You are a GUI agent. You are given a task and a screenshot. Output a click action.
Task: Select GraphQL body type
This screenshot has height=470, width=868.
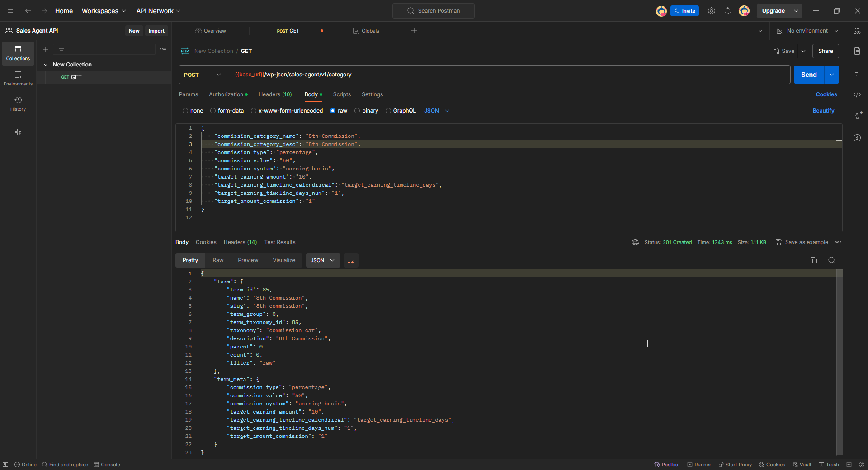pyautogui.click(x=388, y=111)
